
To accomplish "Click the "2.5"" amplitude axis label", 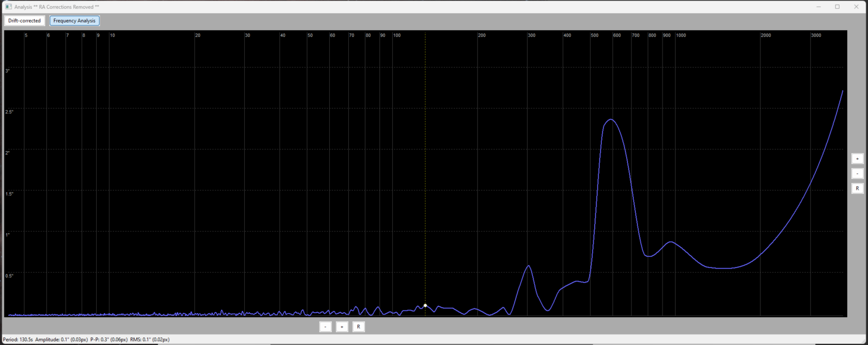I will point(9,112).
